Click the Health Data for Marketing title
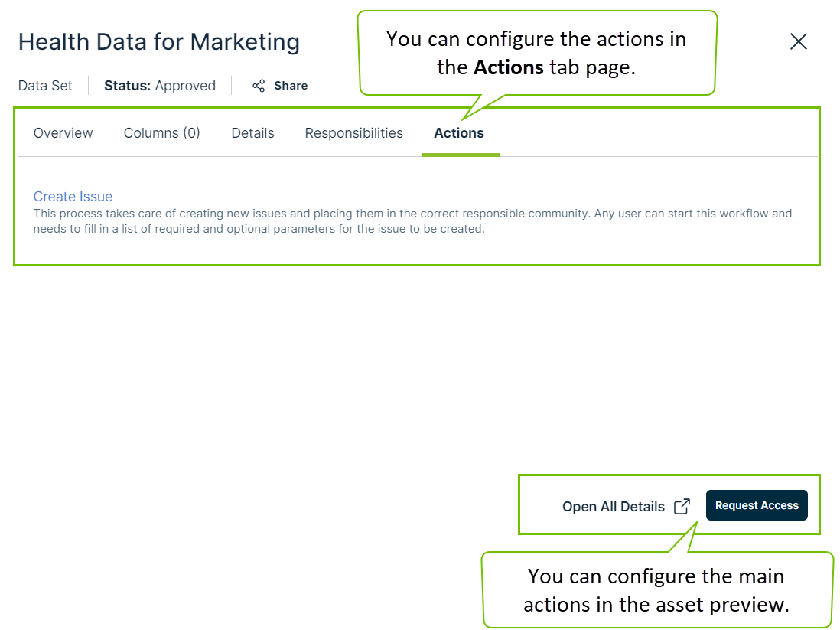 tap(159, 41)
